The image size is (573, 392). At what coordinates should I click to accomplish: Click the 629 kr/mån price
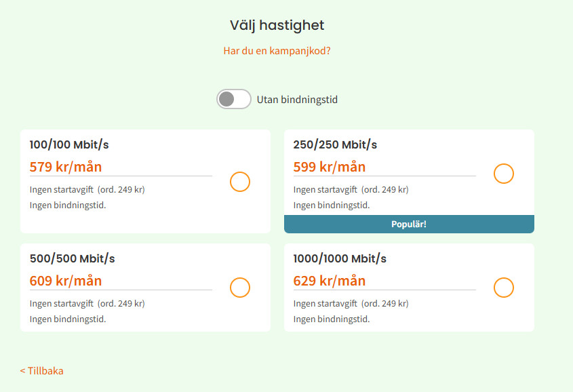330,281
